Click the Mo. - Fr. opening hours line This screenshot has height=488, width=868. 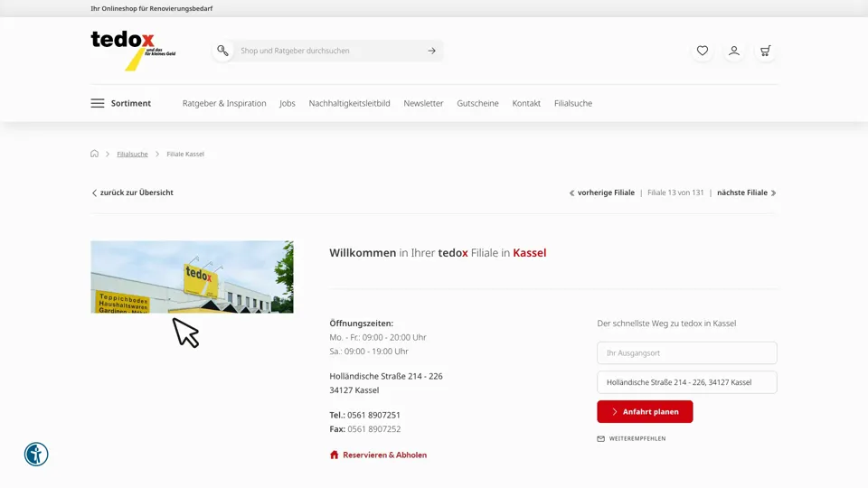point(378,337)
